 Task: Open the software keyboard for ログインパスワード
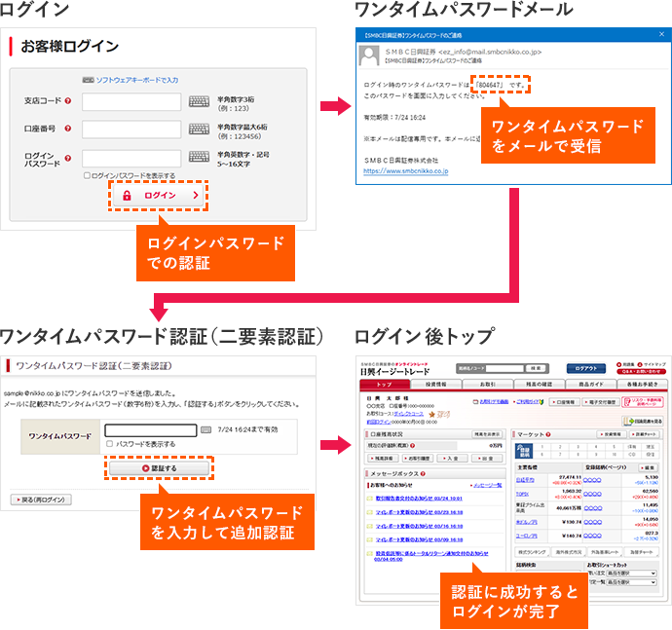click(x=200, y=157)
